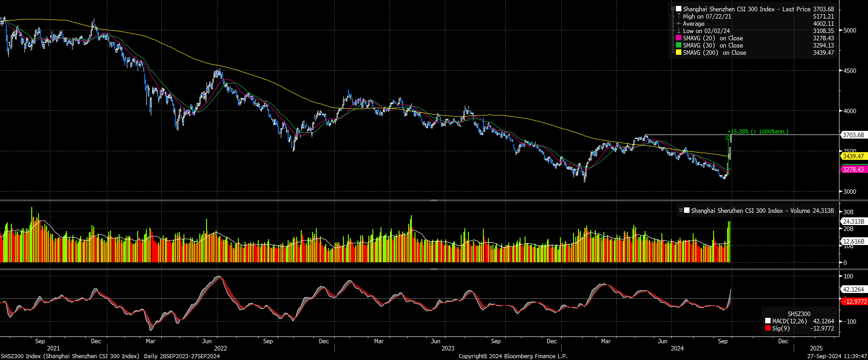The width and height of the screenshot is (868, 360).
Task: Click the magenta 3278.43 axis price tag
Action: point(853,169)
